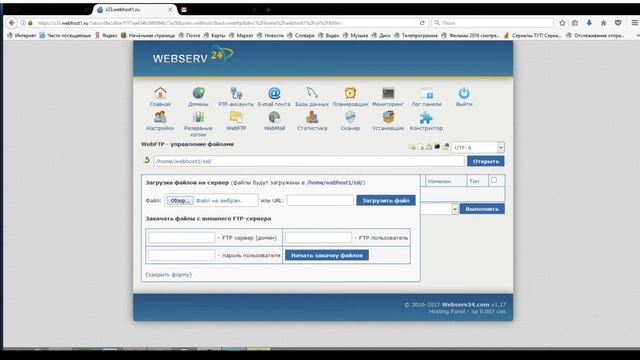Open the WebFTP folder icon

click(x=236, y=118)
